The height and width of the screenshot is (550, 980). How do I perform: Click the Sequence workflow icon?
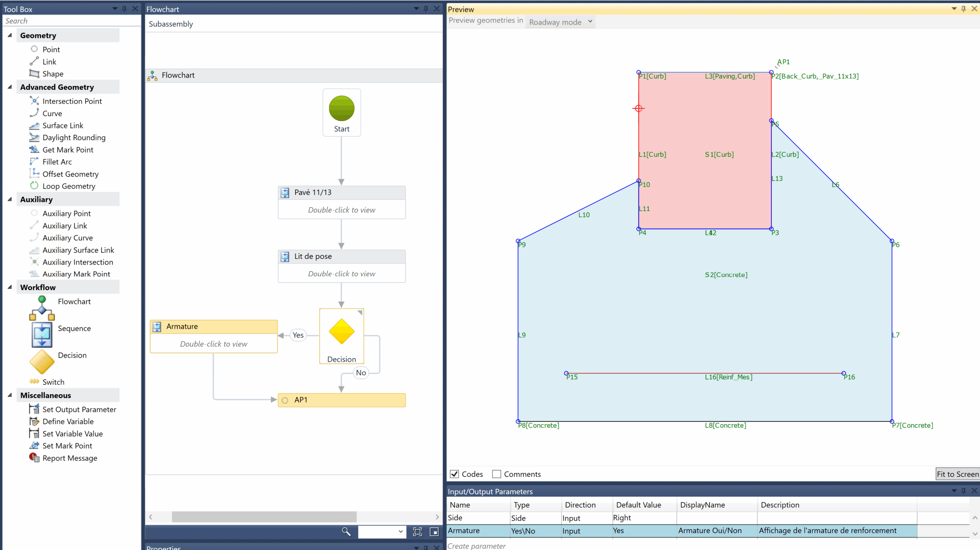[x=42, y=335]
